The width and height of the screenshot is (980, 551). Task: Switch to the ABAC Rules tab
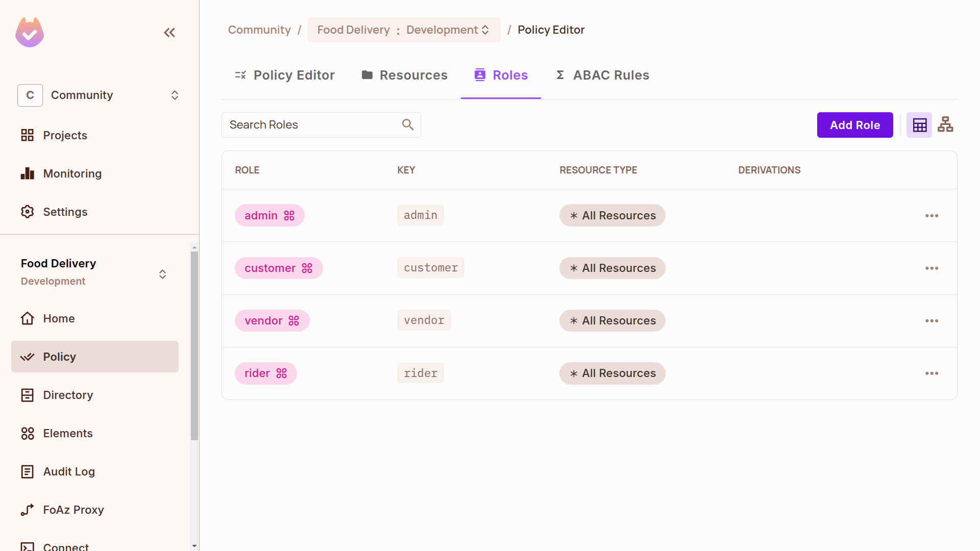602,75
